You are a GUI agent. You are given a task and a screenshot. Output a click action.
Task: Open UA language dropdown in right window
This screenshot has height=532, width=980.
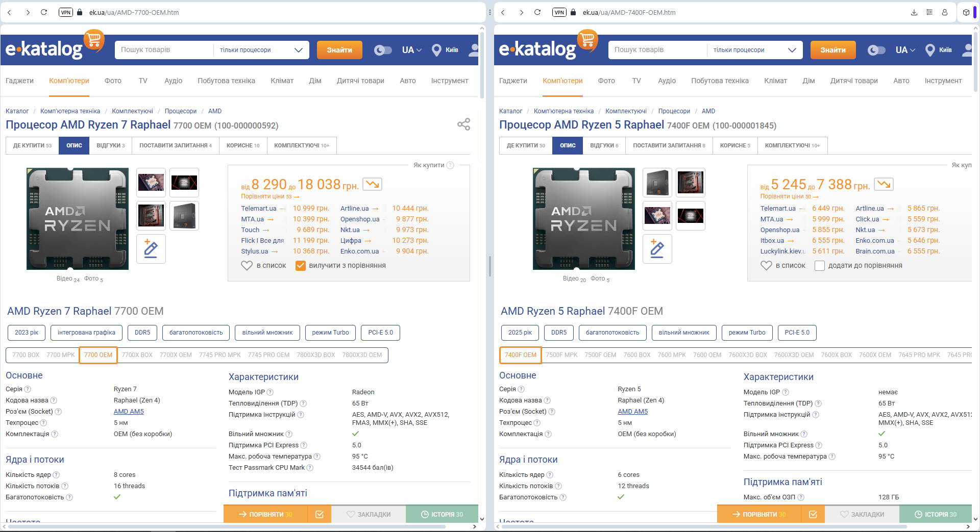[905, 50]
